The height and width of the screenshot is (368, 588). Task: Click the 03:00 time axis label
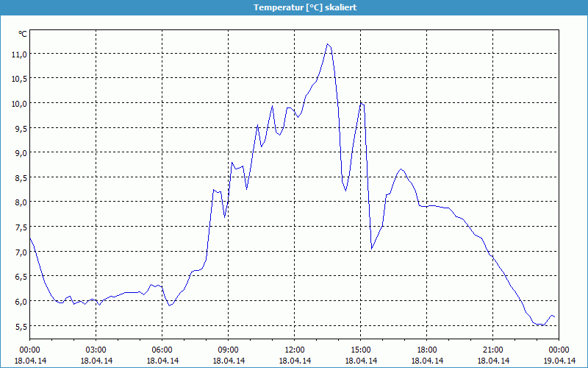[96, 350]
